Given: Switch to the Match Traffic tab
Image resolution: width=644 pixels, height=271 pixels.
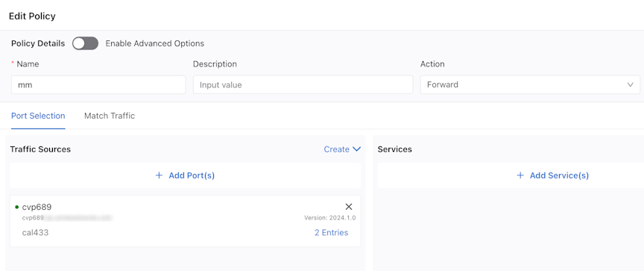Looking at the screenshot, I should (110, 116).
